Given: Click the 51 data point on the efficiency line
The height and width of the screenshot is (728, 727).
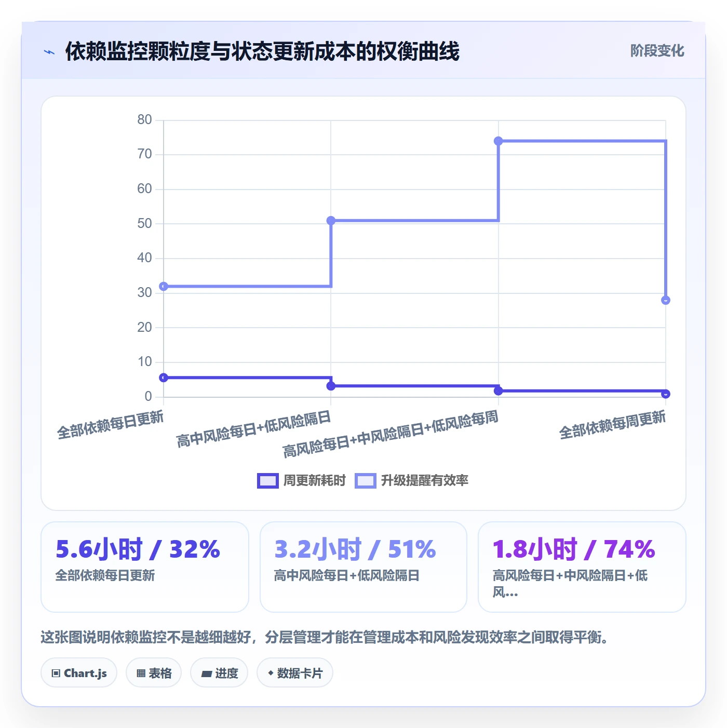Looking at the screenshot, I should (331, 221).
